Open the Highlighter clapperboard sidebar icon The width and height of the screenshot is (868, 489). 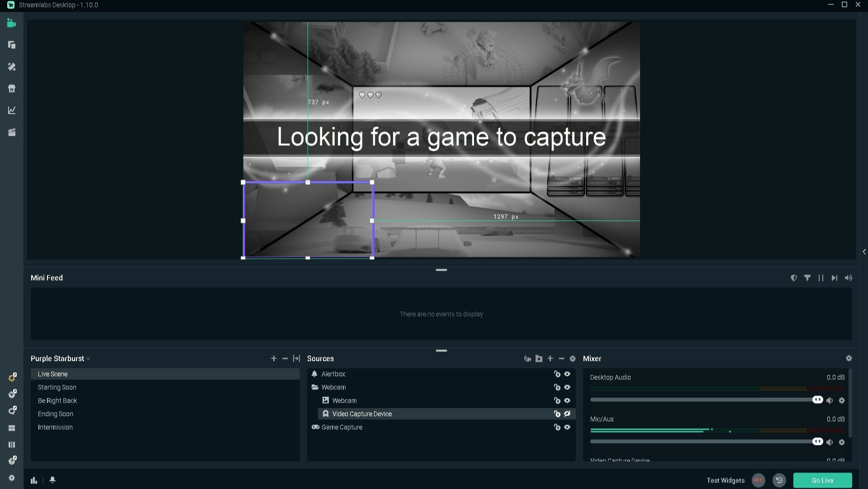(x=12, y=132)
